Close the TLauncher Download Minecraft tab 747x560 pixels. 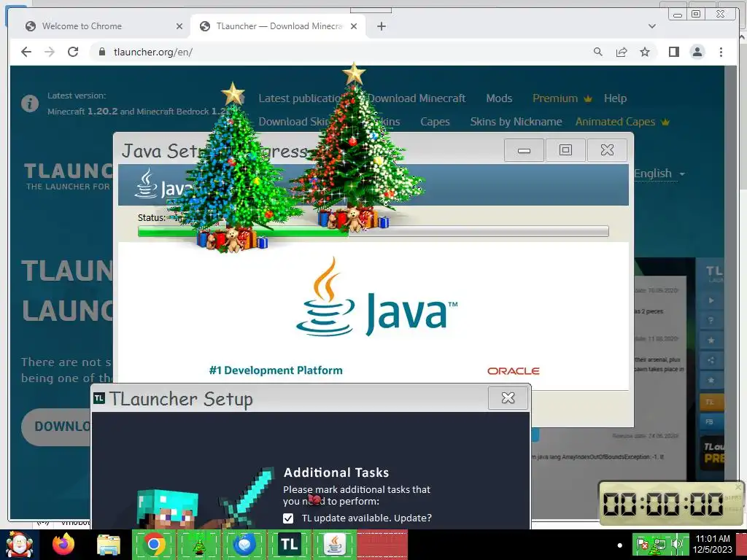[x=354, y=26]
